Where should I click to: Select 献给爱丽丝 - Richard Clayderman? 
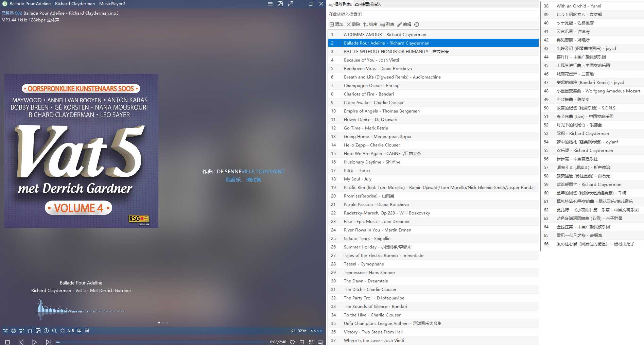tap(592, 184)
